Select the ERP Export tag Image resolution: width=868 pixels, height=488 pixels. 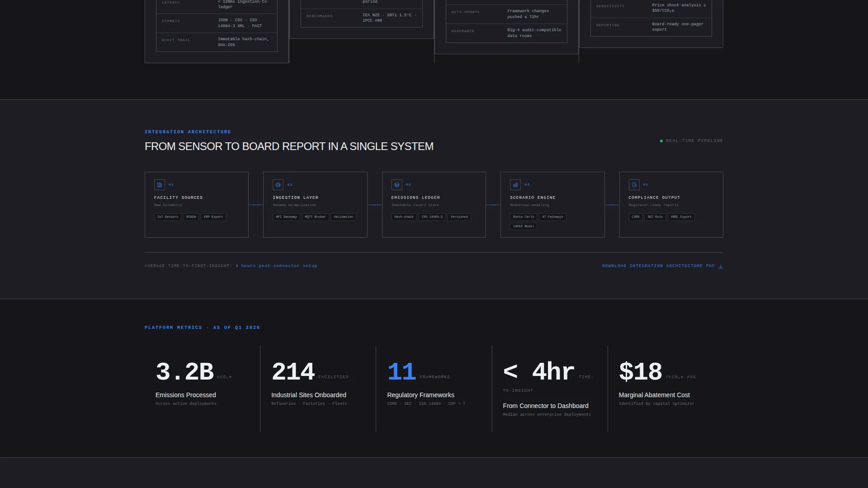pos(213,217)
